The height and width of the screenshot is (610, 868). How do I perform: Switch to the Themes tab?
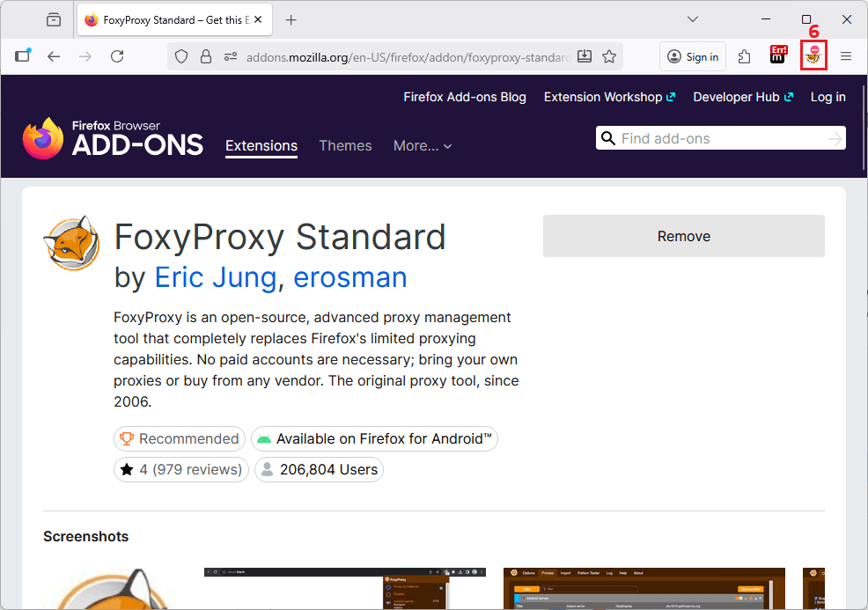(345, 146)
